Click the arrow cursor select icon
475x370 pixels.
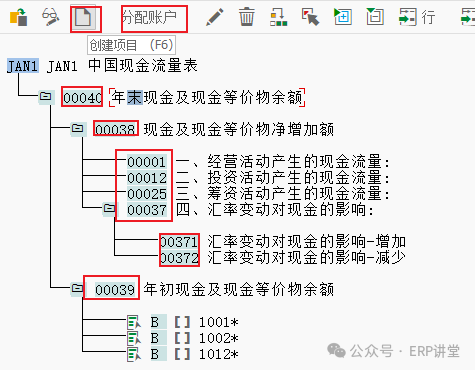pyautogui.click(x=310, y=17)
